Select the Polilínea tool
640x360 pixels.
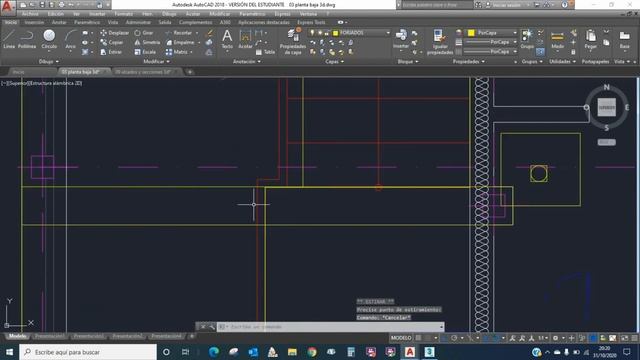click(27, 39)
